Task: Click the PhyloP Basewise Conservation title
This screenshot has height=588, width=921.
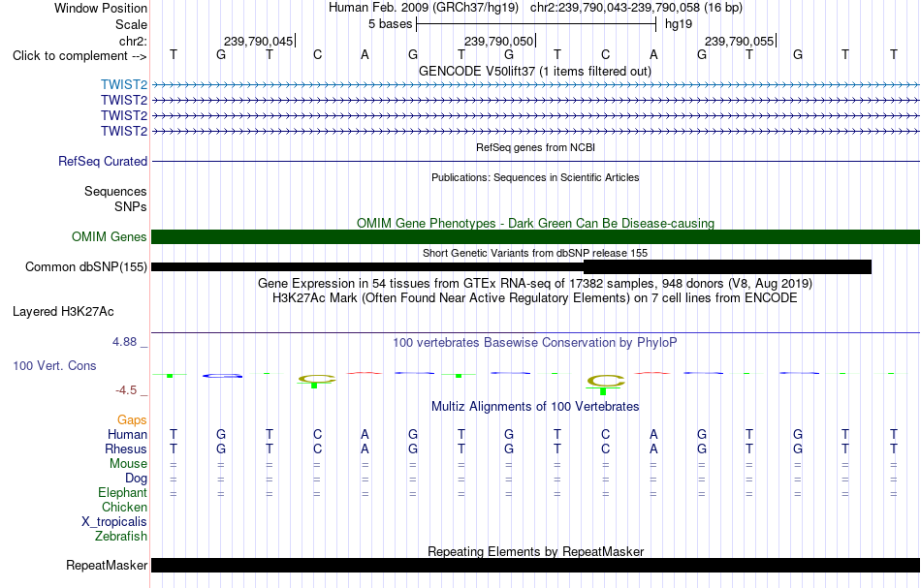Action: click(x=535, y=343)
